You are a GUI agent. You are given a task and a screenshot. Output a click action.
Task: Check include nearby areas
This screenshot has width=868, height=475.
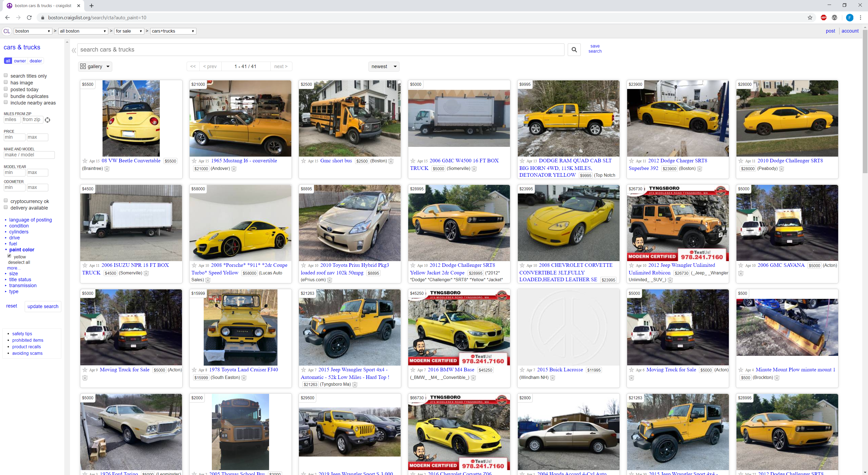tap(6, 102)
